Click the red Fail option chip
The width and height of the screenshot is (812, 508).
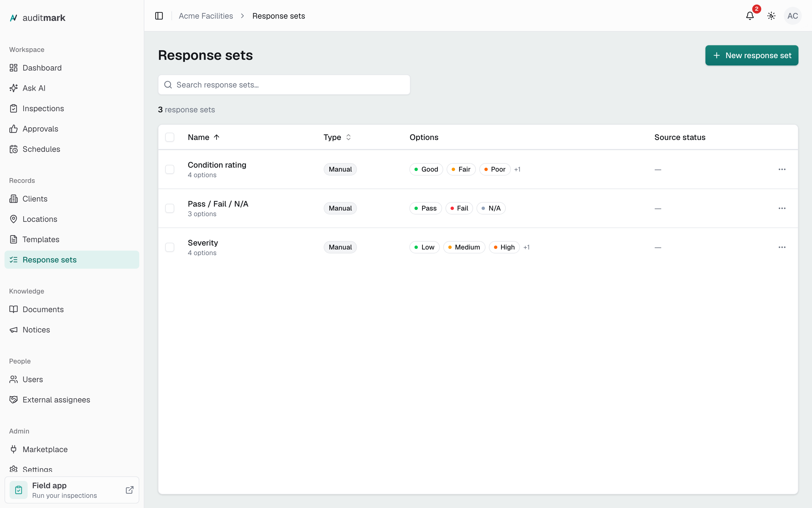click(x=459, y=208)
